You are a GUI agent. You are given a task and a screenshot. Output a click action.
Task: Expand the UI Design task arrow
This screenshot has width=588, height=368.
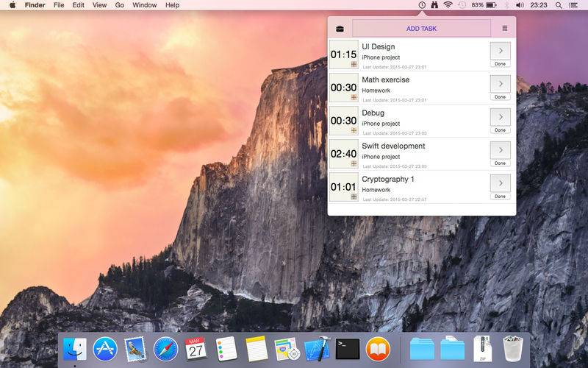coord(501,51)
